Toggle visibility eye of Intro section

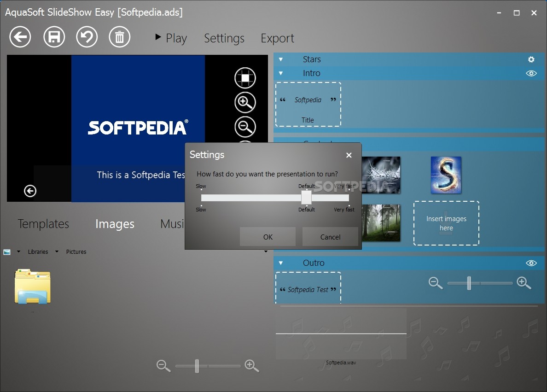[531, 73]
